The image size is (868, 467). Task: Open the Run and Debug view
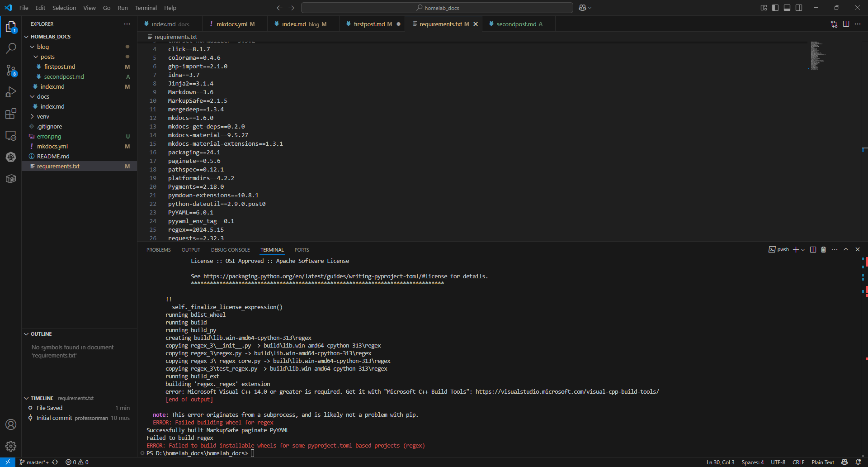[11, 92]
